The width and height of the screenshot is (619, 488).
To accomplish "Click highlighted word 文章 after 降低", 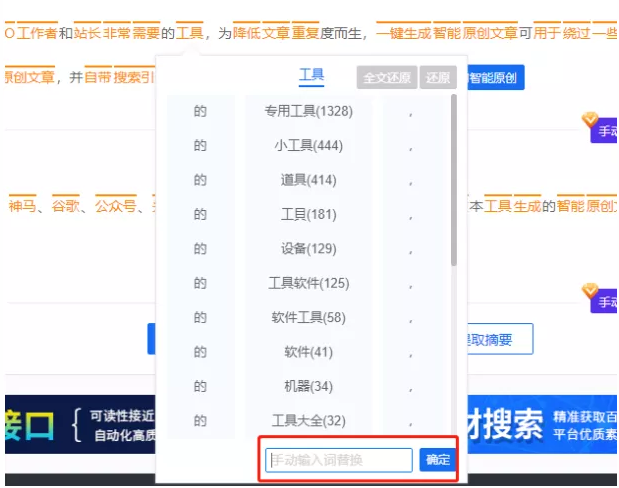I will click(x=276, y=33).
